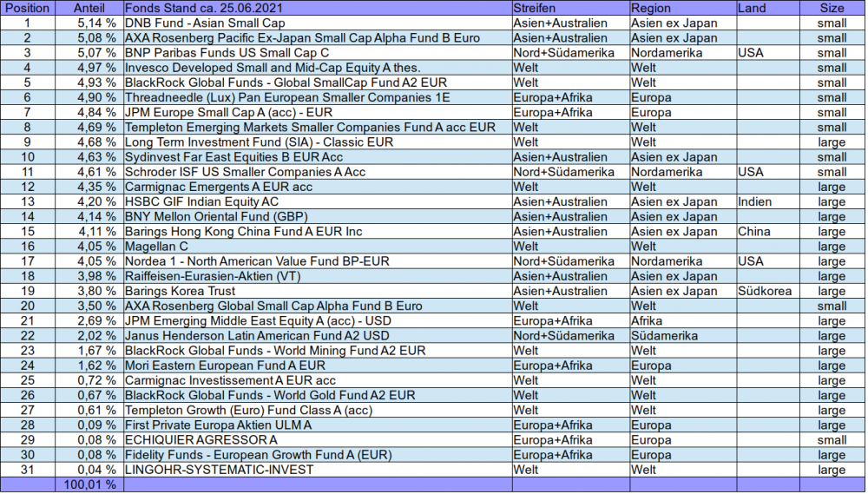Click the 'Afrika' region cell
Viewport: 868px width, 494px height.
click(x=683, y=320)
